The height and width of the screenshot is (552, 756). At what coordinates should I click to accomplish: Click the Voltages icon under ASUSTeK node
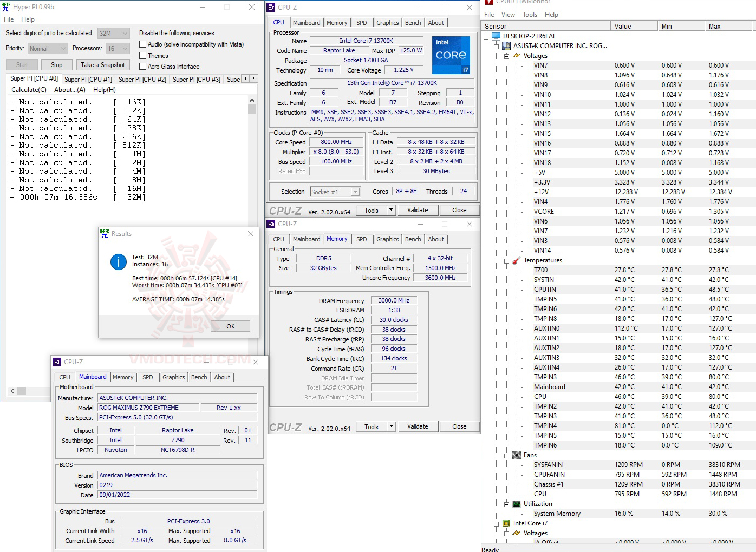coord(516,56)
